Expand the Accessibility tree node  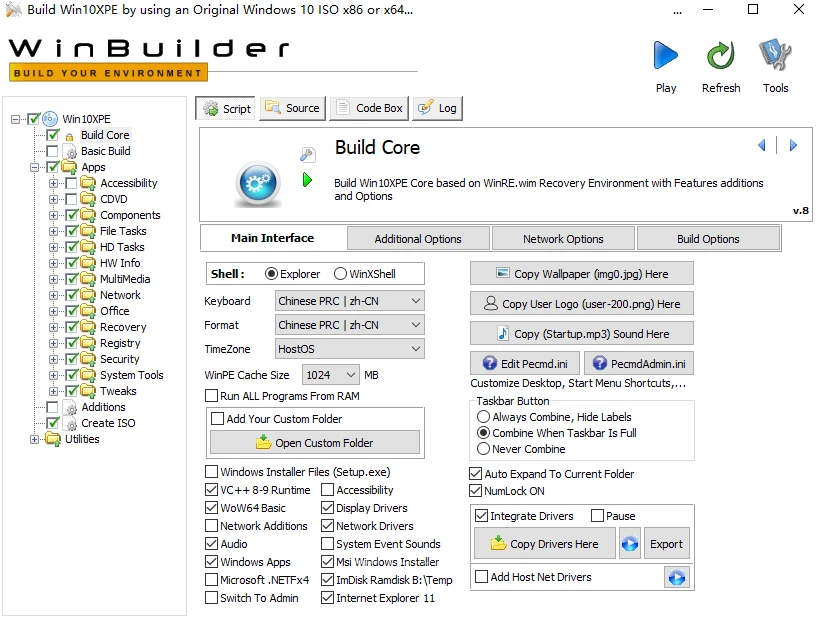click(53, 183)
